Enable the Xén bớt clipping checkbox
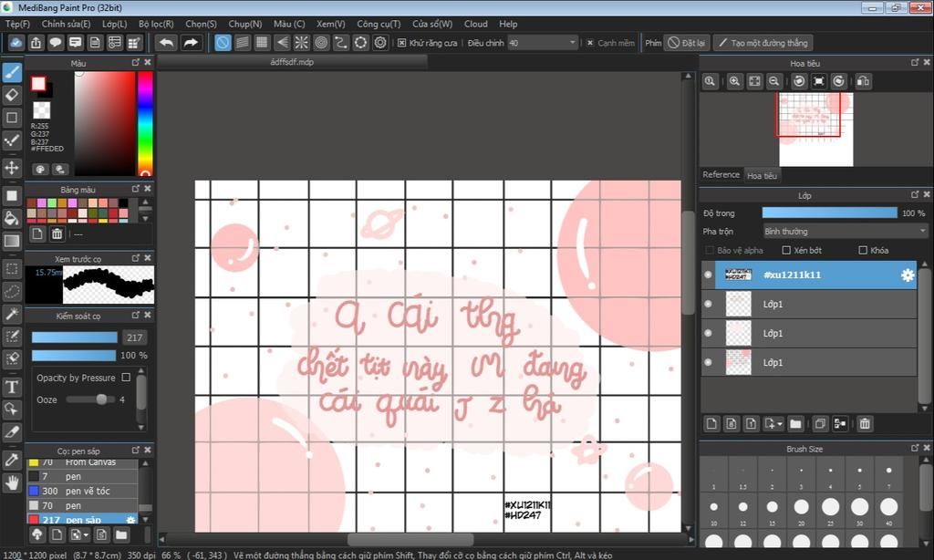 [785, 250]
